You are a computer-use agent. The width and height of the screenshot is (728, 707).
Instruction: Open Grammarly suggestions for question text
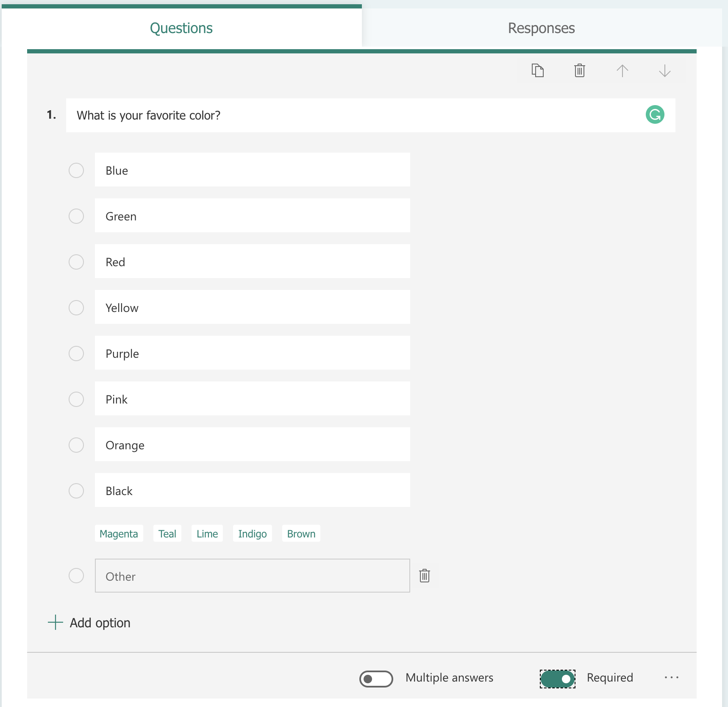pyautogui.click(x=654, y=114)
